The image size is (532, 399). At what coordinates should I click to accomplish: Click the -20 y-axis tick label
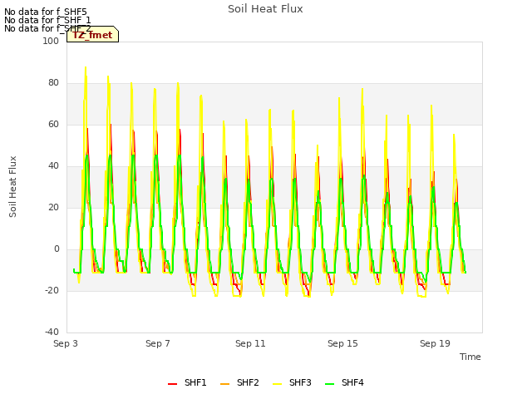(52, 290)
